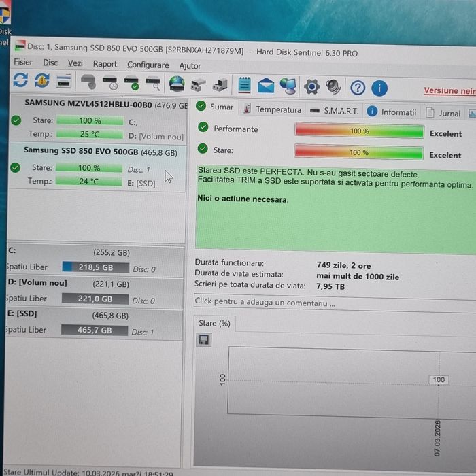Click the '7,95 TB' lifetime writes value
Viewport: 476px width, 476px height.
[x=330, y=286]
